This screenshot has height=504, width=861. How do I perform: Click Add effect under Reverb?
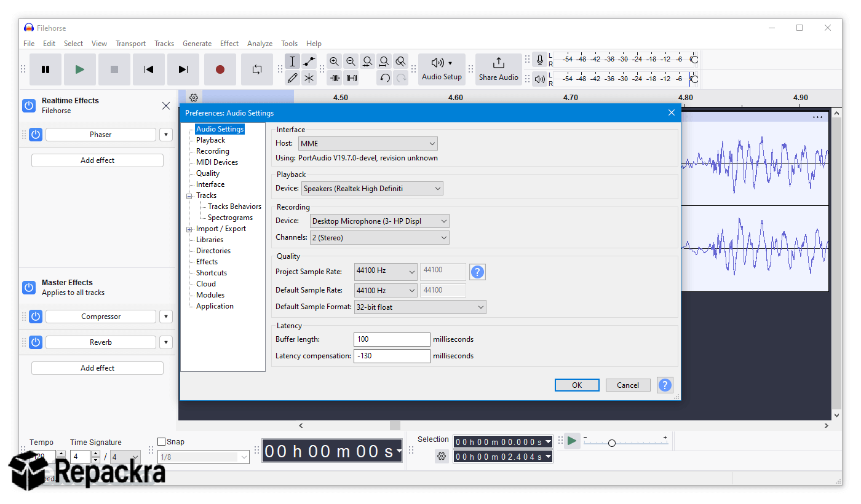(97, 368)
